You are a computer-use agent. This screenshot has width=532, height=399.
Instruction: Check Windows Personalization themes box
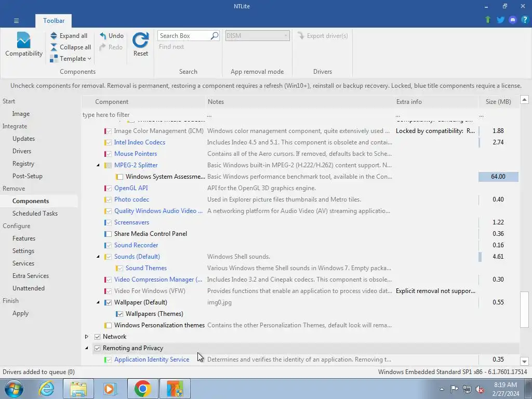[109, 325]
